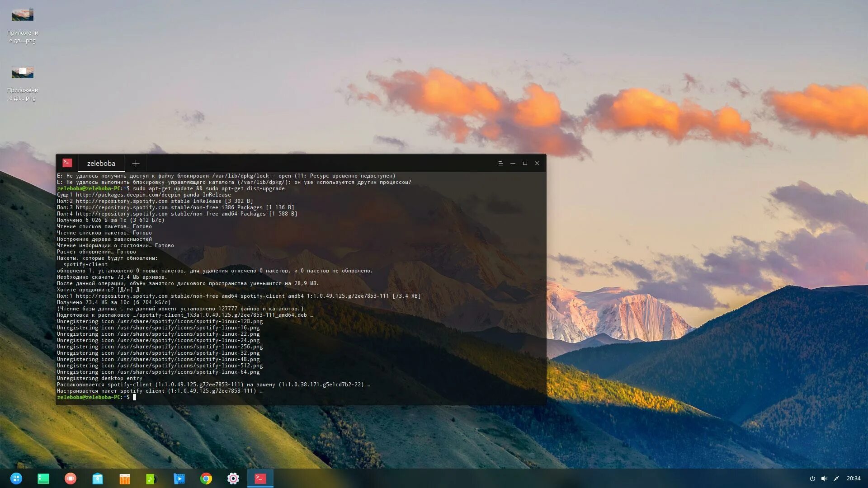Select the second desktop PNG file thumbnail

(x=23, y=72)
